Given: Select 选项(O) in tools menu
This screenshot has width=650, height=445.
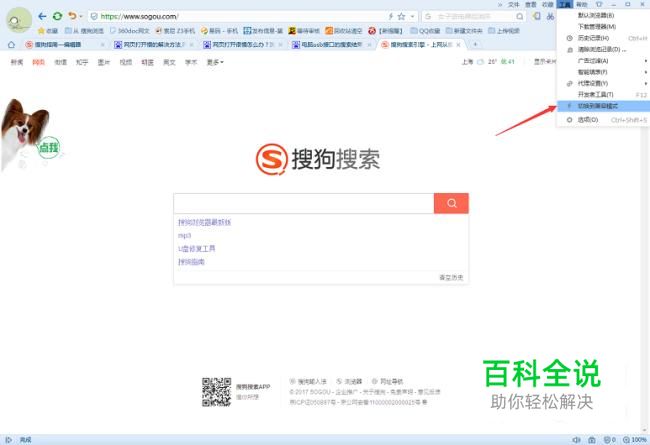Looking at the screenshot, I should [x=603, y=120].
